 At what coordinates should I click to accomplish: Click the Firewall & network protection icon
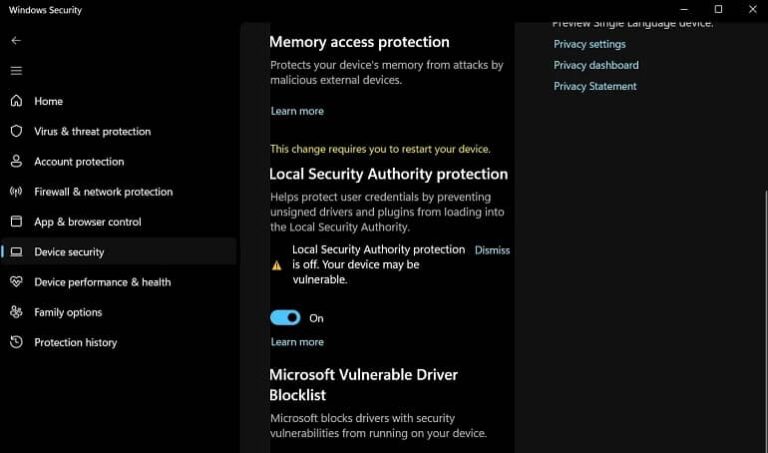pyautogui.click(x=16, y=192)
